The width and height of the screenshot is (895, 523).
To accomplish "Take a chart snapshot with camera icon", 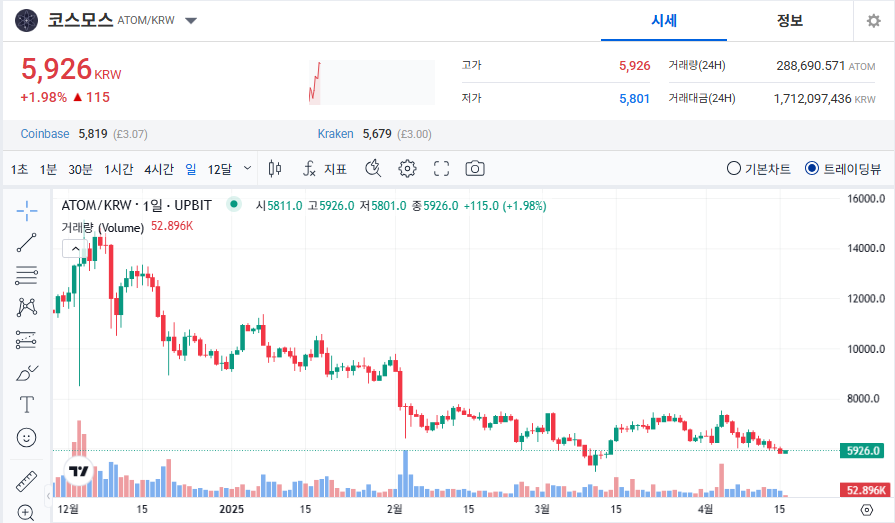I will 475,168.
